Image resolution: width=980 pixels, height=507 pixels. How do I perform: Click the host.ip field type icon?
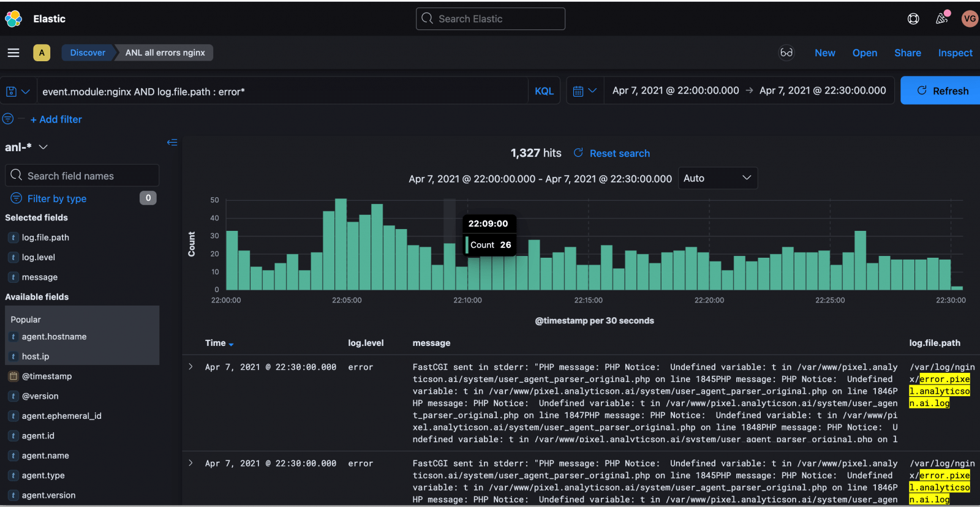[x=13, y=356]
